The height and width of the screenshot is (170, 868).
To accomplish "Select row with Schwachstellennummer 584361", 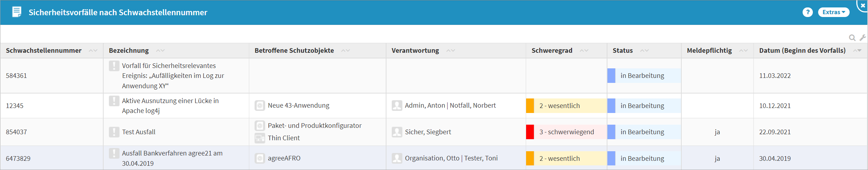I will (16, 76).
